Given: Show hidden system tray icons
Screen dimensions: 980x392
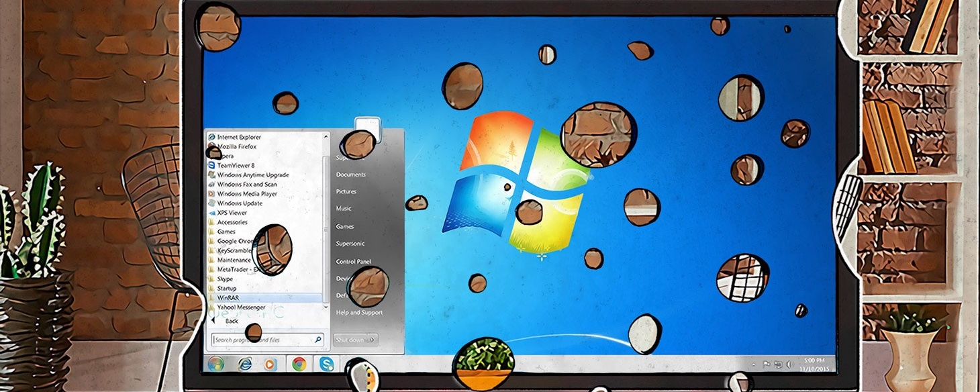Looking at the screenshot, I should tap(754, 364).
